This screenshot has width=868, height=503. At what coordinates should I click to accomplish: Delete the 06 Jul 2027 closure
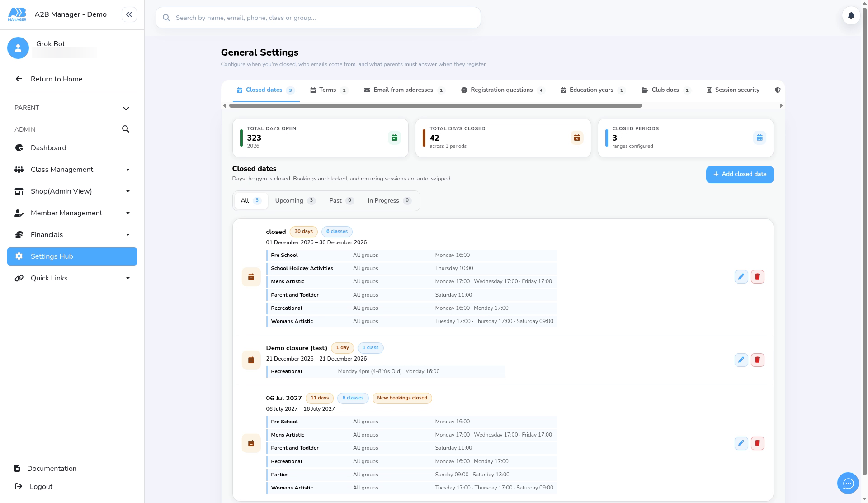pyautogui.click(x=757, y=443)
